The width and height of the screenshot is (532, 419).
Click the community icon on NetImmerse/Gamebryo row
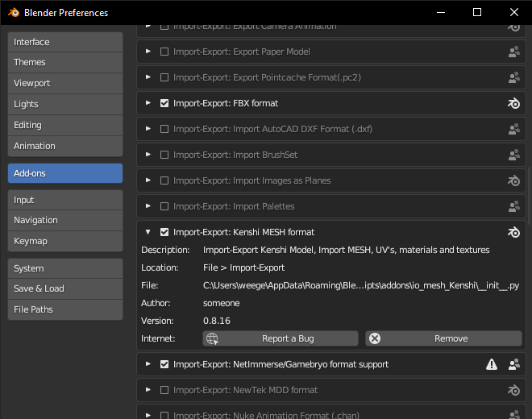pos(513,364)
